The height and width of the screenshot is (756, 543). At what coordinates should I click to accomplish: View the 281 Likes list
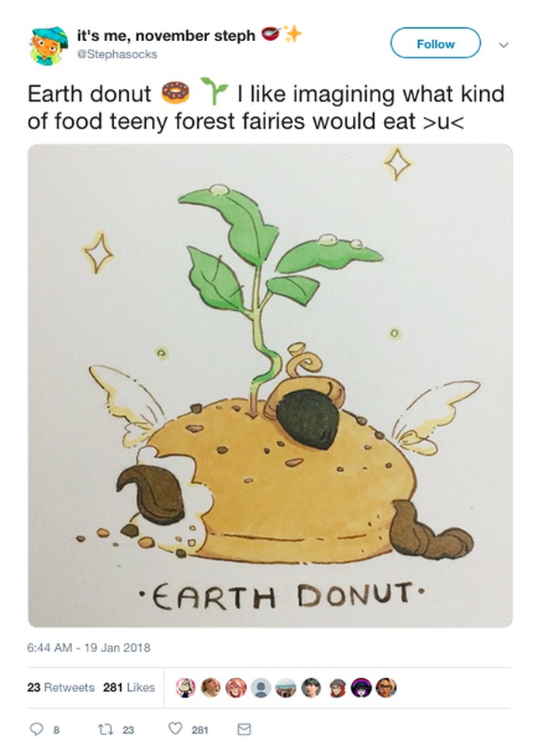(x=130, y=688)
